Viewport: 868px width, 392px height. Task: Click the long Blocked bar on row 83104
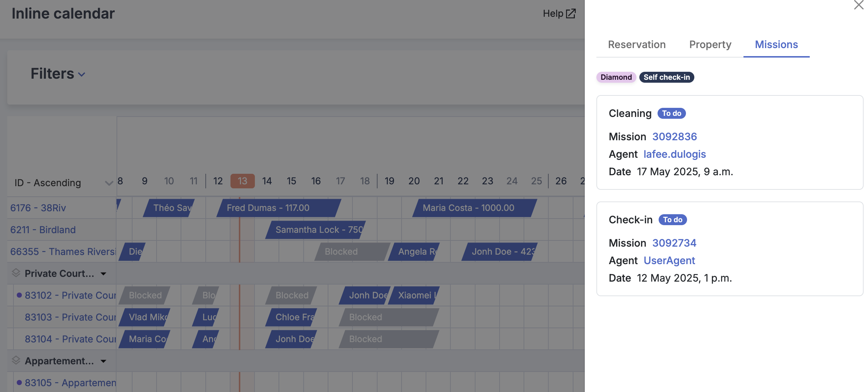tap(389, 339)
